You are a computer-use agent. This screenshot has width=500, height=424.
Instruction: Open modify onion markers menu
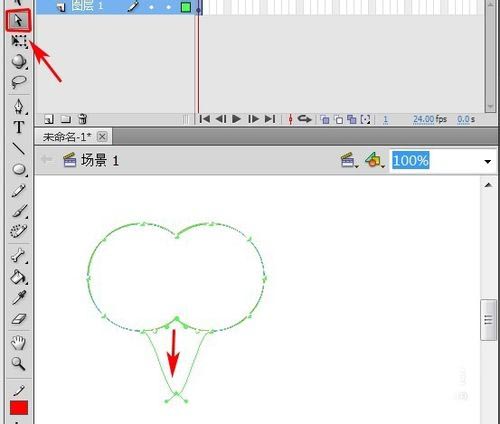pyautogui.click(x=366, y=119)
